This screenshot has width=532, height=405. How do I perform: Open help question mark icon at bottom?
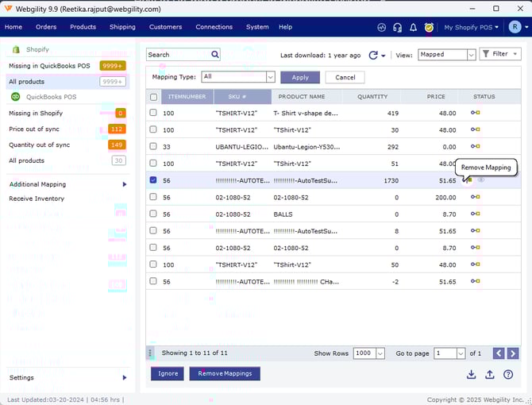[x=508, y=374]
